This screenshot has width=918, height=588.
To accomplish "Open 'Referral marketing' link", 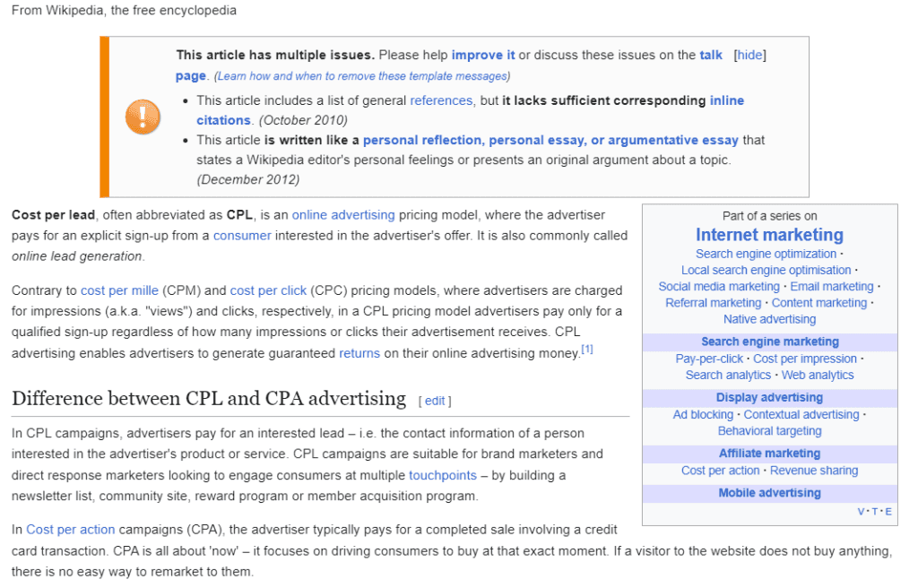I will pos(713,303).
